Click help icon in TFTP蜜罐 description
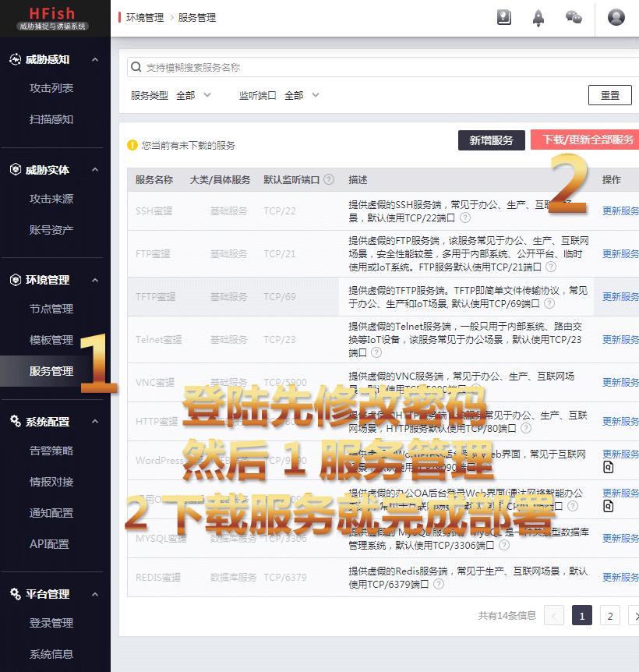 click(549, 303)
